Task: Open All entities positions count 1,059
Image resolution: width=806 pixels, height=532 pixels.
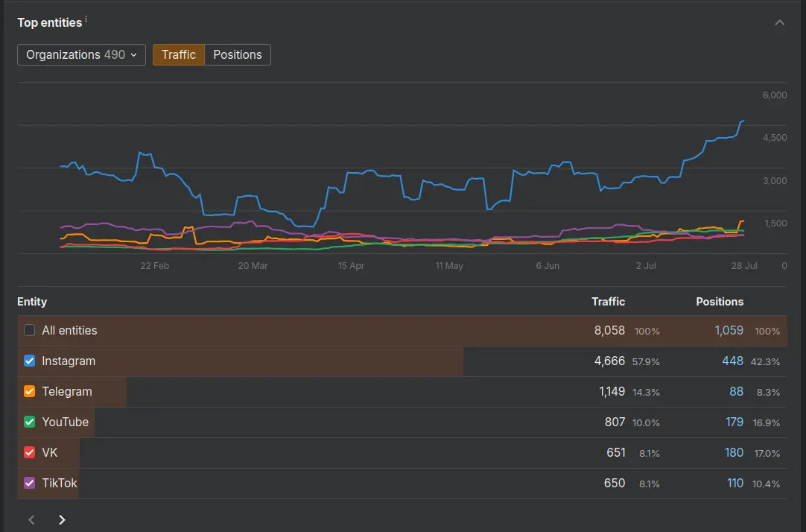Action: coord(729,330)
